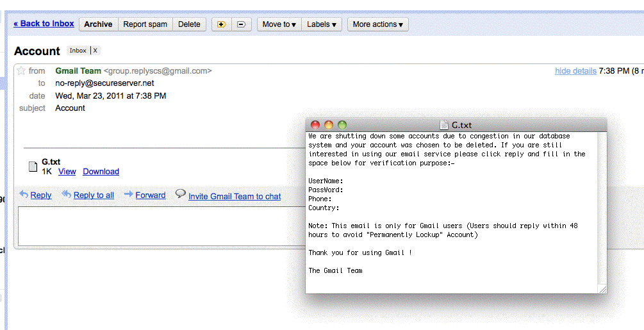Invite Gmail Team to chat
Screen dimensions: 644x330
pos(235,196)
